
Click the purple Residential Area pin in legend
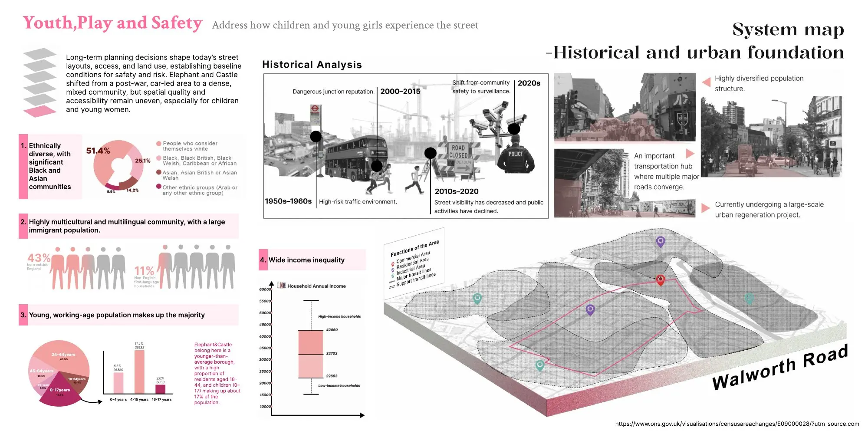pyautogui.click(x=393, y=270)
